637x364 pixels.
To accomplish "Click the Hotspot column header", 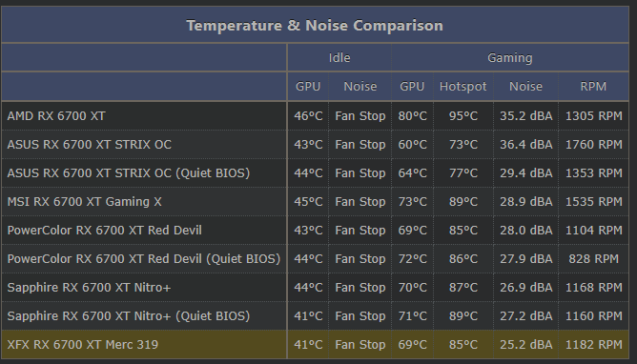I will click(x=462, y=87).
